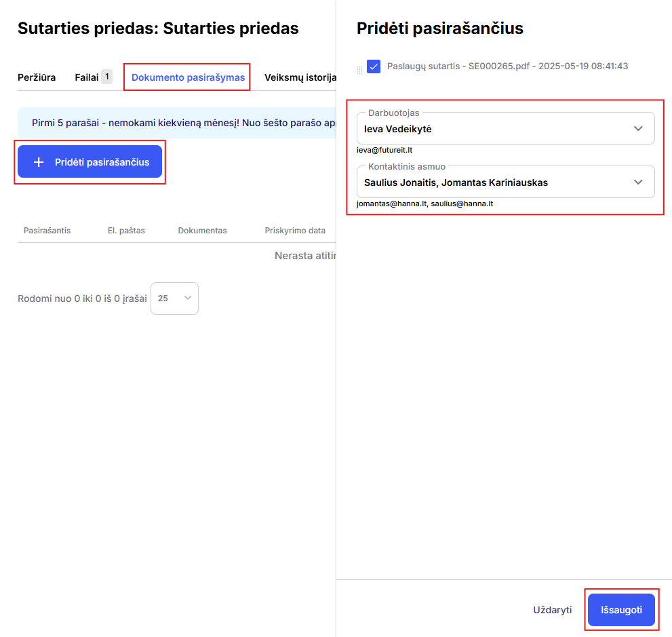Click the Ieva Vedeikytė employee field
The height and width of the screenshot is (637, 672).
(505, 129)
